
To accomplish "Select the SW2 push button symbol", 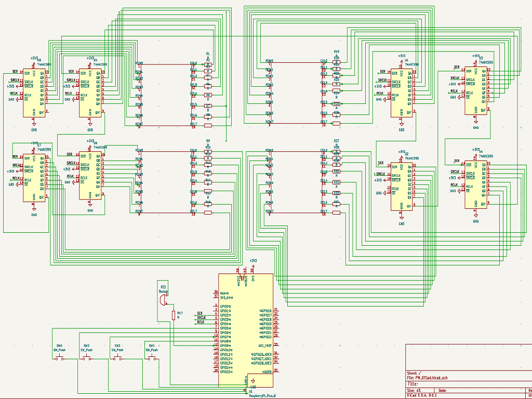I will [x=117, y=358].
